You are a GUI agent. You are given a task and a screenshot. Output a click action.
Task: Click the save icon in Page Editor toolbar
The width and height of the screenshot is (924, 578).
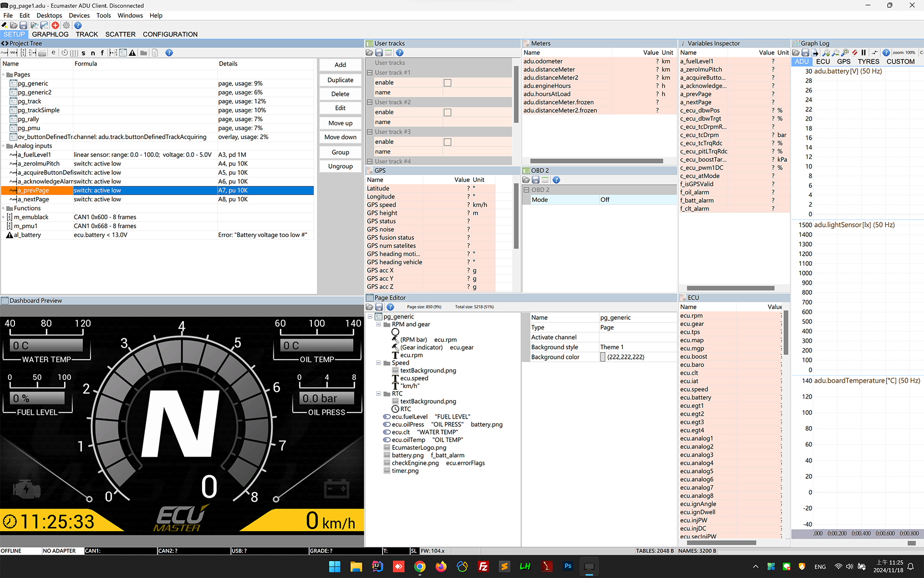point(379,307)
